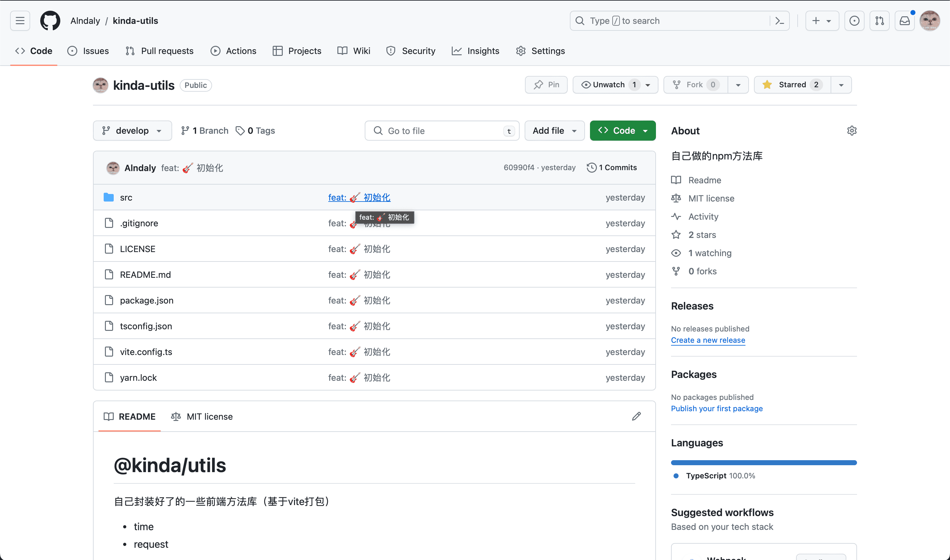
Task: Click the TypeScript language bar
Action: click(x=763, y=462)
